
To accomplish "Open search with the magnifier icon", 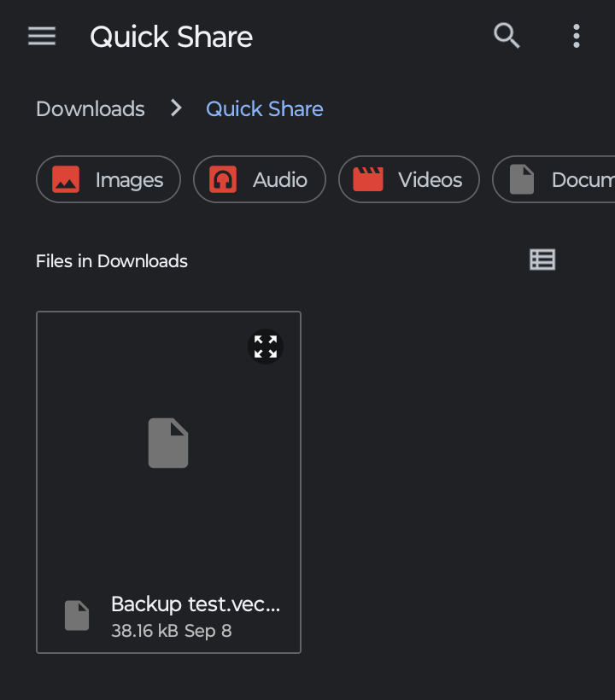I will tap(507, 36).
